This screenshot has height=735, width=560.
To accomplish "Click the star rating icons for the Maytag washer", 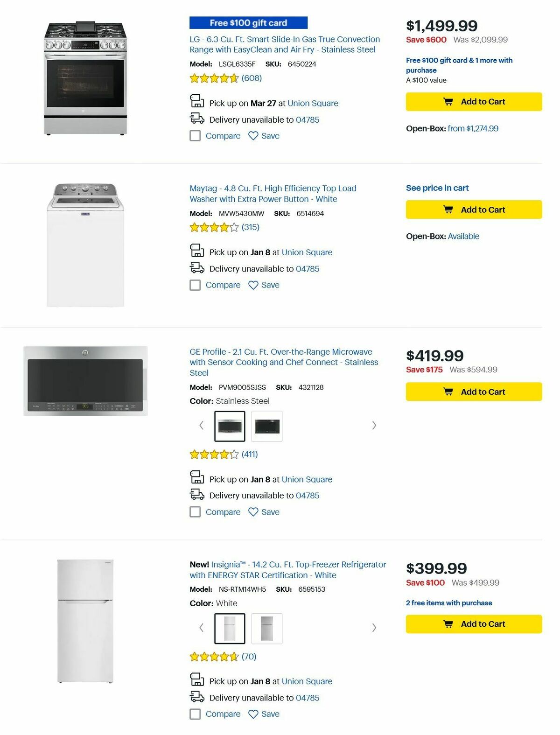I will coord(214,227).
